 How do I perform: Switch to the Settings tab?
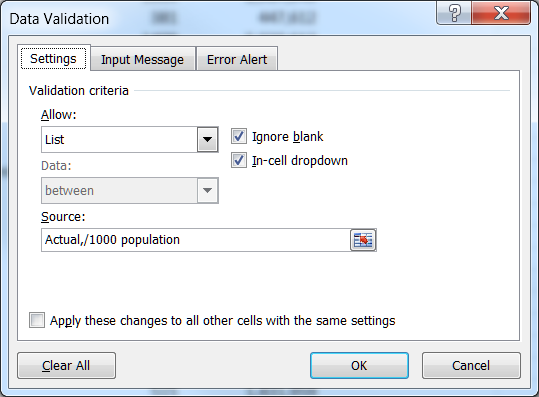click(54, 59)
